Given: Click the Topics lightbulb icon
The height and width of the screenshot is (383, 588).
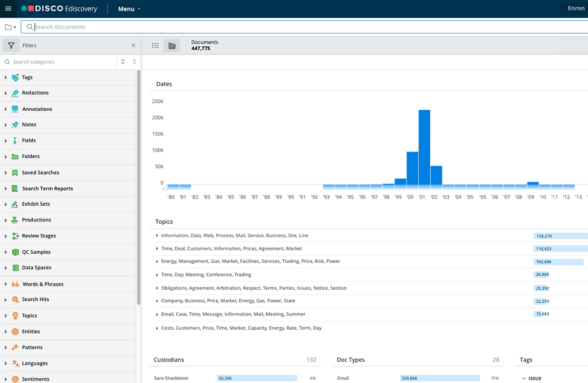Looking at the screenshot, I should (15, 315).
